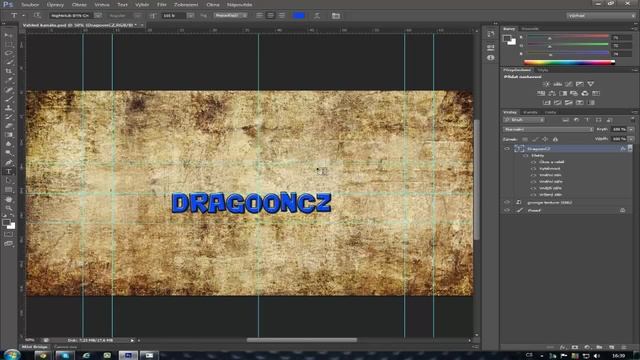
Task: Open the Vrstva menu
Action: (102, 4)
